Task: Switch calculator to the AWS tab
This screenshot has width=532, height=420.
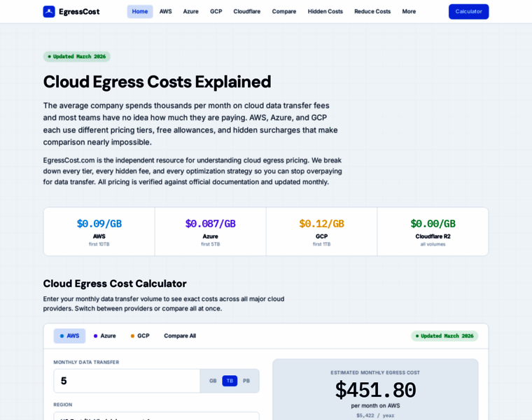Action: tap(69, 336)
